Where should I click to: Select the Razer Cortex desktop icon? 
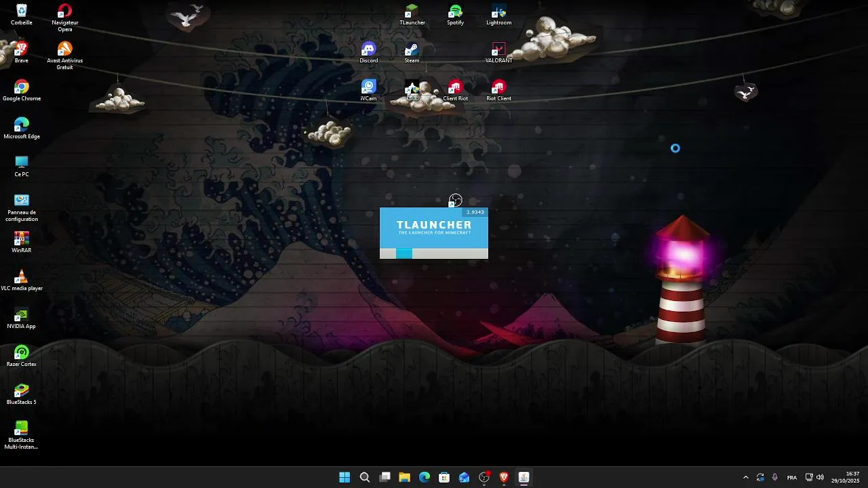coord(22,356)
